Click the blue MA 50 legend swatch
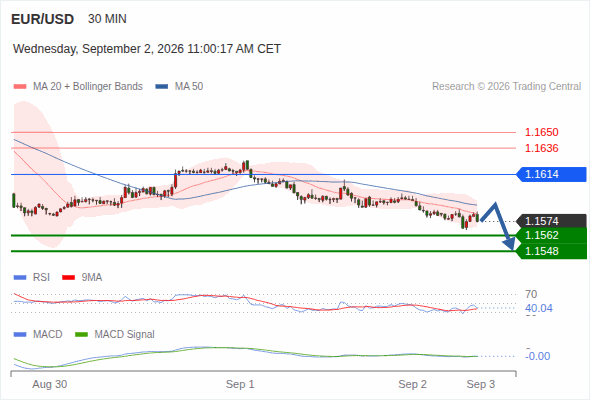The width and height of the screenshot is (590, 400). [x=162, y=87]
